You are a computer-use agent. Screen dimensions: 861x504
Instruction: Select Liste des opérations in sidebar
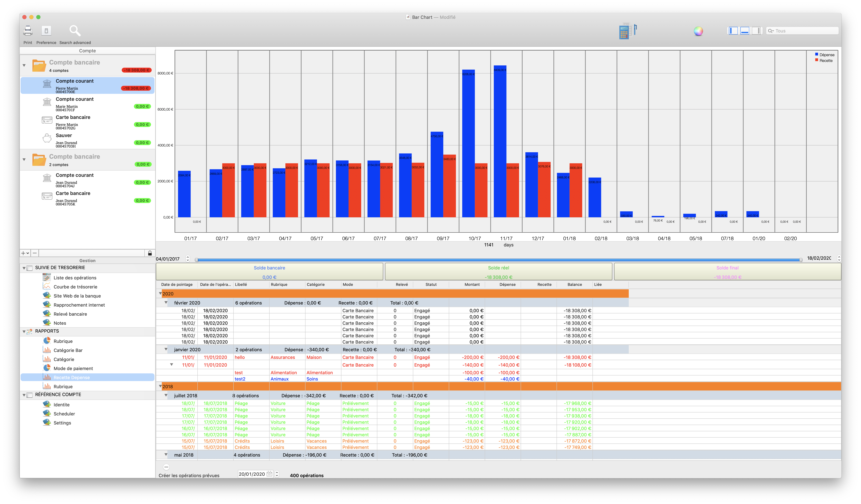[75, 278]
